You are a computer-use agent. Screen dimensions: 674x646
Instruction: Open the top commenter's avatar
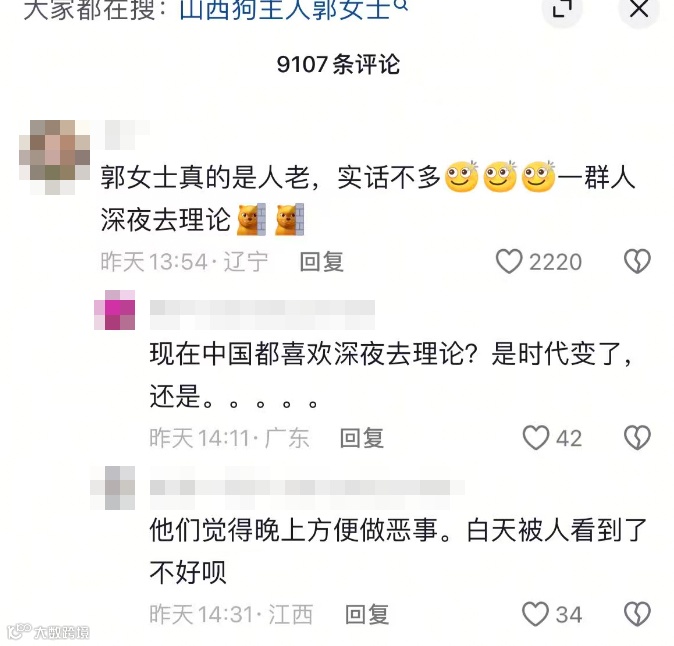click(55, 156)
